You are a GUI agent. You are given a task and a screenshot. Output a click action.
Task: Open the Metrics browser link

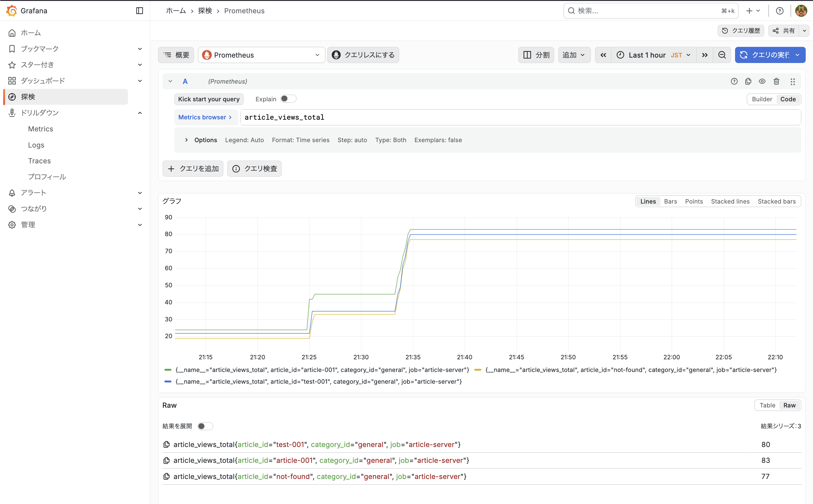(x=205, y=117)
